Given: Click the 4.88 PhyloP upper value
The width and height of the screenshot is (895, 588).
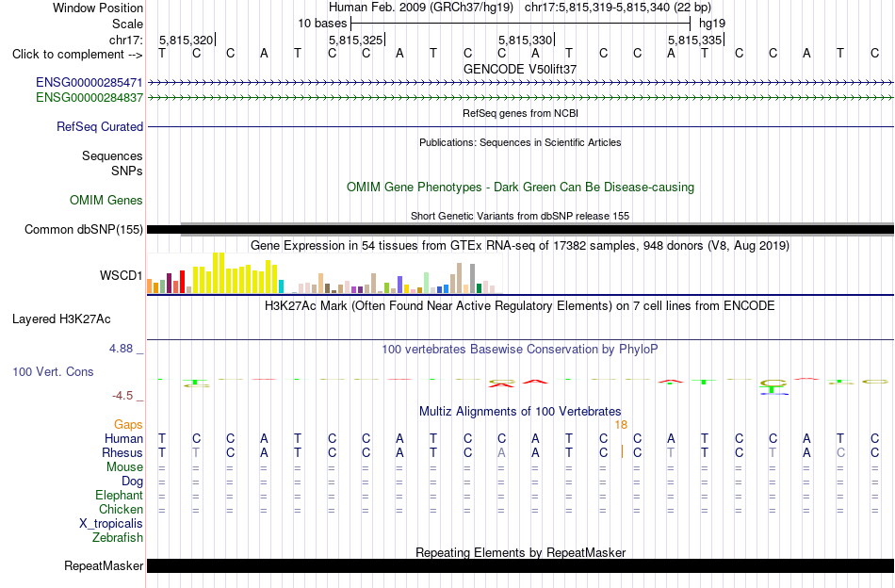Looking at the screenshot, I should [x=121, y=349].
